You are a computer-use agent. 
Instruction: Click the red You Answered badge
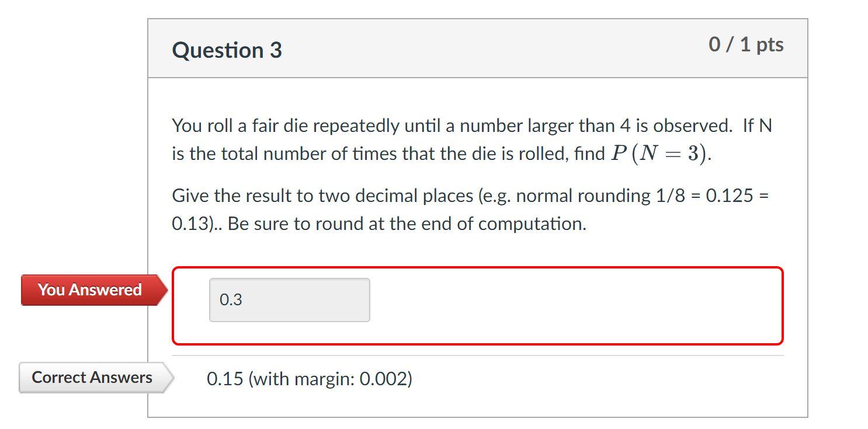pyautogui.click(x=88, y=289)
